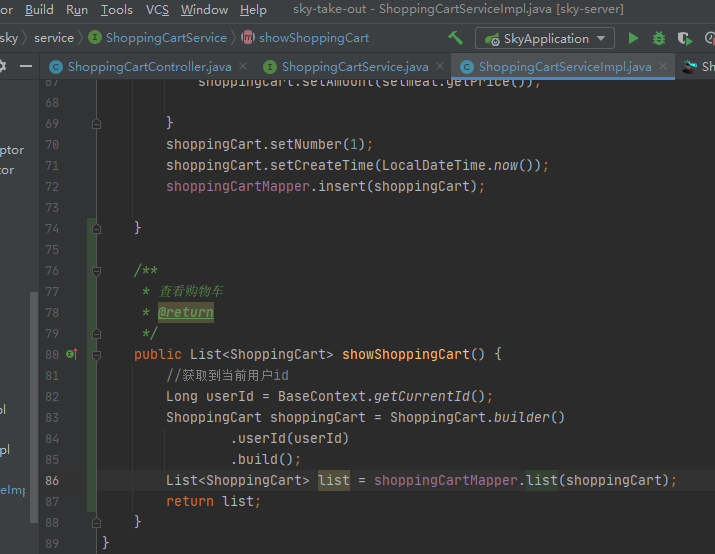Screen dimensions: 715x554
Task: Open the VCS menu
Action: (x=157, y=10)
